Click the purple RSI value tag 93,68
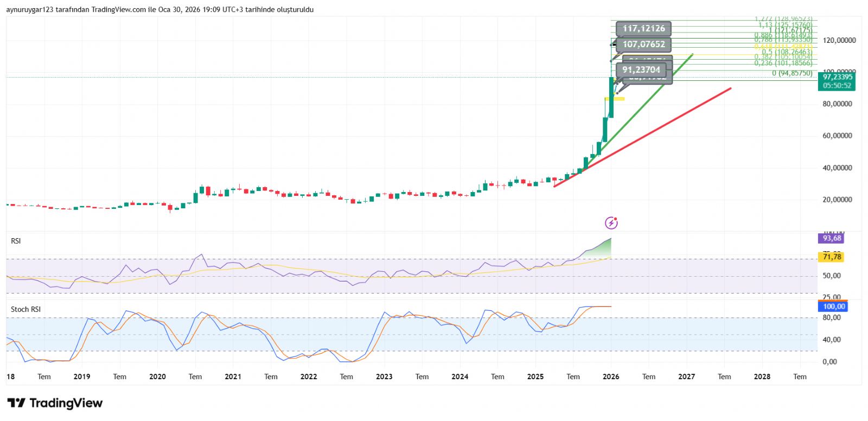The height and width of the screenshot is (421, 868). (832, 238)
